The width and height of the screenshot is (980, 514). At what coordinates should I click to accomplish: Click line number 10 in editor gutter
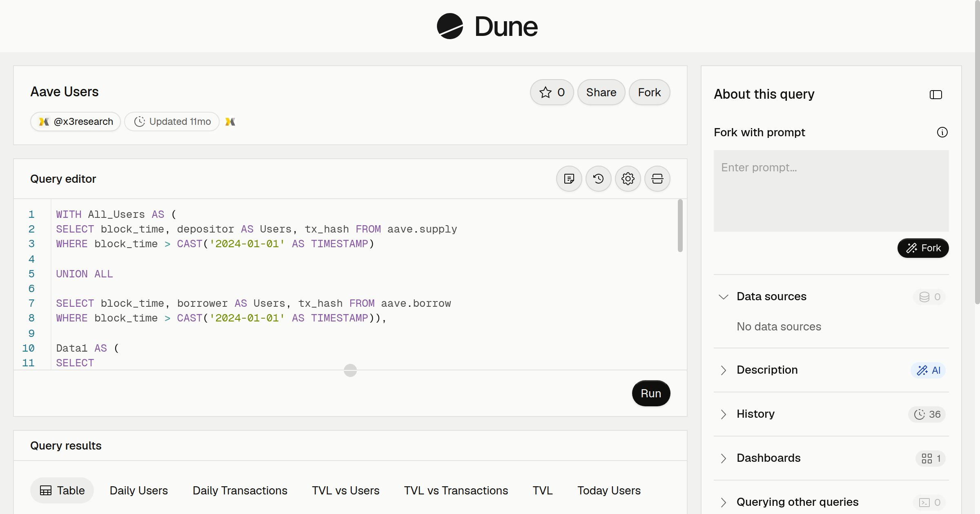pos(28,348)
